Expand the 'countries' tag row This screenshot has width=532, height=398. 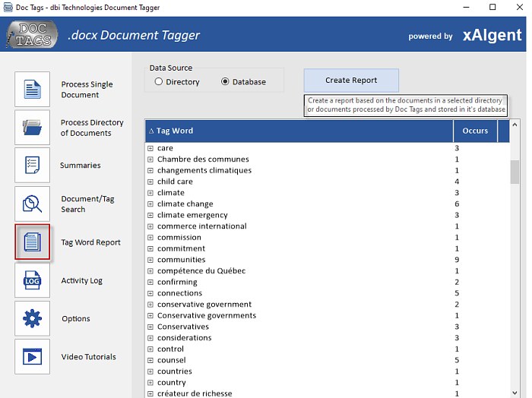coord(150,371)
